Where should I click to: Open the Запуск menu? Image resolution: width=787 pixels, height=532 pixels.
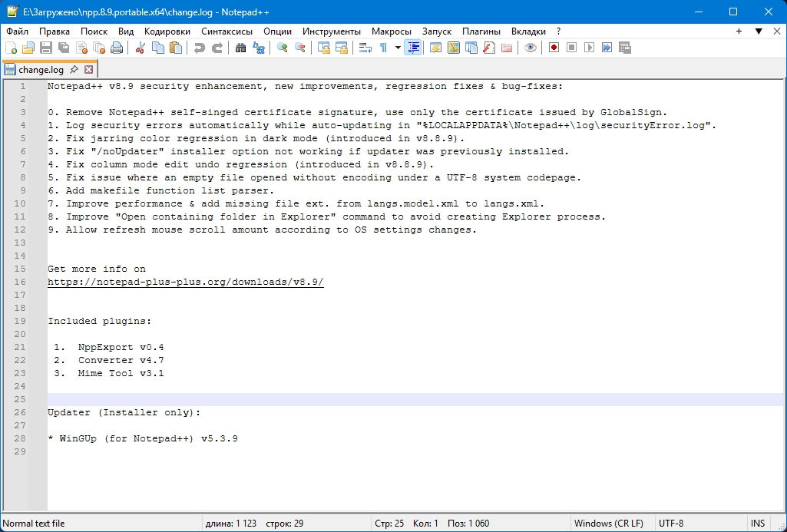437,31
